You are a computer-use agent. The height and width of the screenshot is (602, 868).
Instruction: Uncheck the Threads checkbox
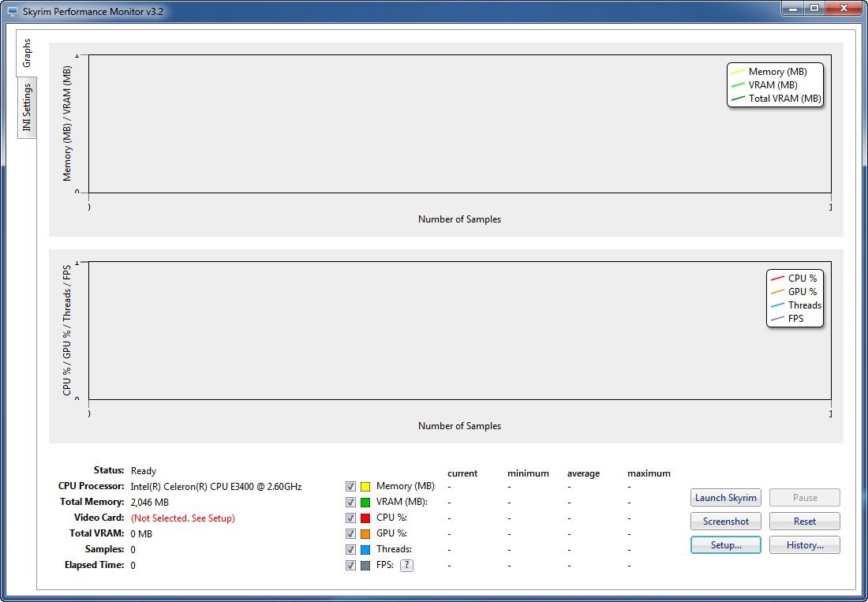[x=350, y=549]
